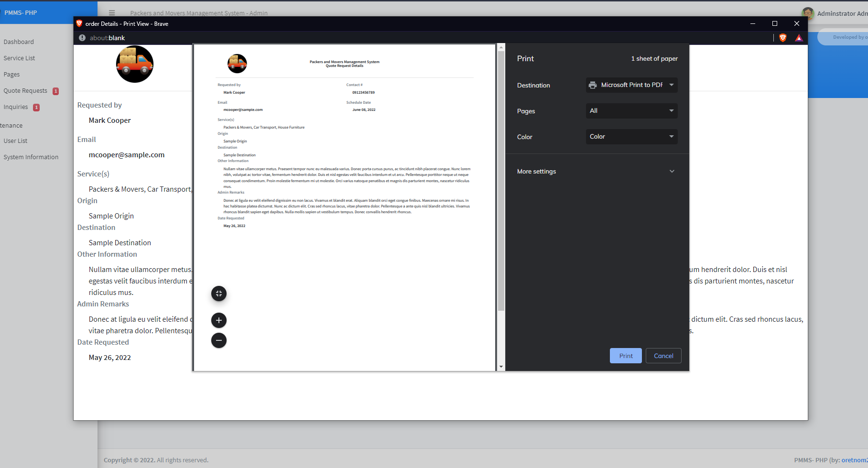
Task: Open Quote Requests in the sidebar
Action: coord(25,90)
